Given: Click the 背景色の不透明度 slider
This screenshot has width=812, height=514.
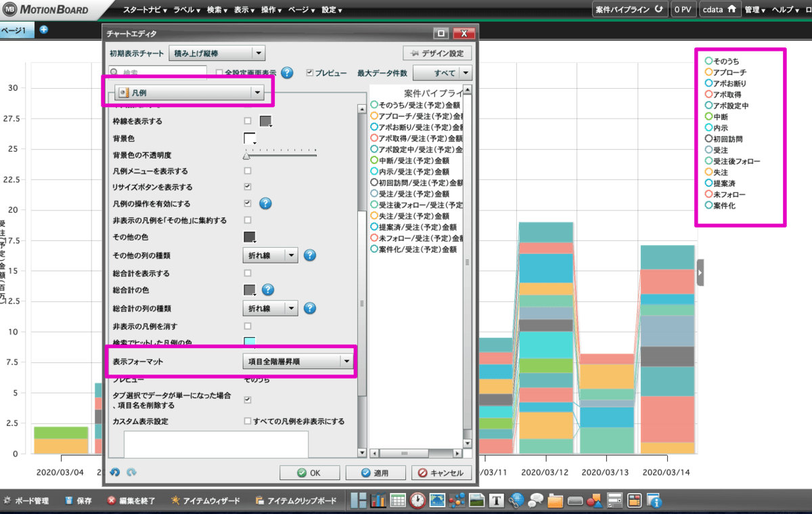Looking at the screenshot, I should [x=279, y=154].
